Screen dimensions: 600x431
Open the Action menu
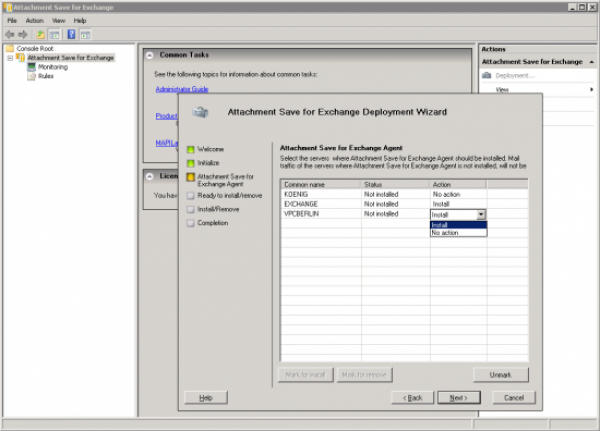(x=34, y=20)
